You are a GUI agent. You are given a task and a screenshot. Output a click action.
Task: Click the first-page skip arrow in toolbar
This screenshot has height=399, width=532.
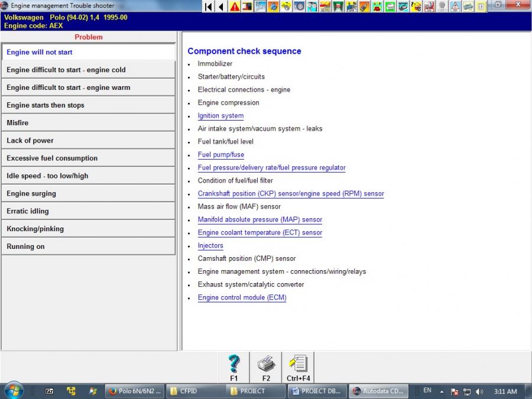coord(208,7)
